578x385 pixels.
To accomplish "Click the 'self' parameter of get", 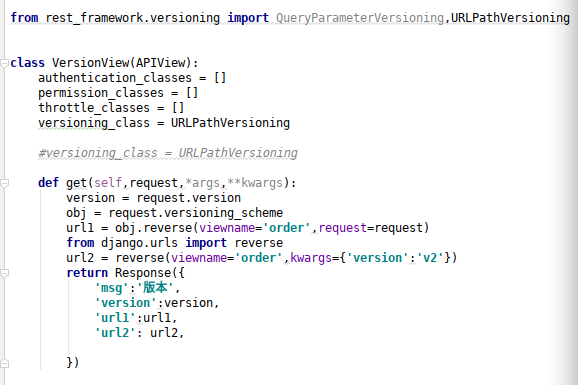I will coord(108,183).
